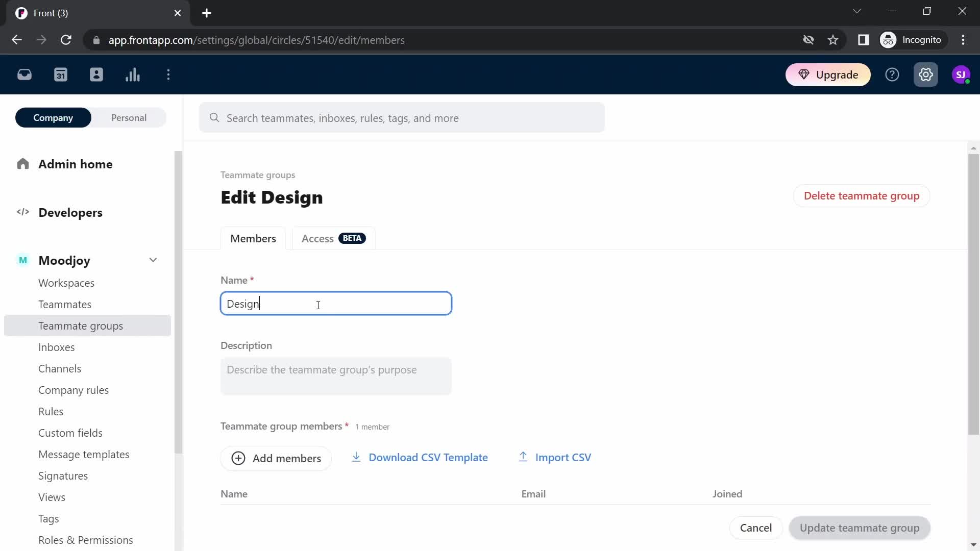Click the Admin home icon
Viewport: 980px width, 551px height.
[x=22, y=163]
